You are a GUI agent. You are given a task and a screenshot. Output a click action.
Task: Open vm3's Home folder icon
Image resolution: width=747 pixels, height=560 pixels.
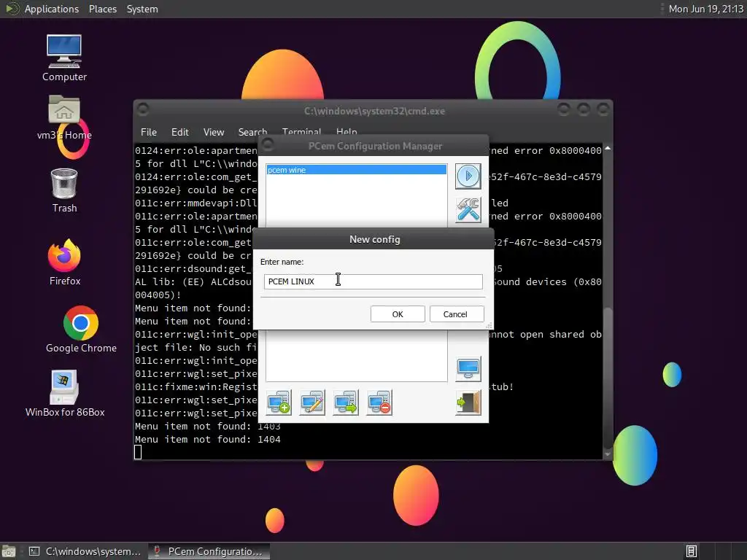(x=64, y=117)
